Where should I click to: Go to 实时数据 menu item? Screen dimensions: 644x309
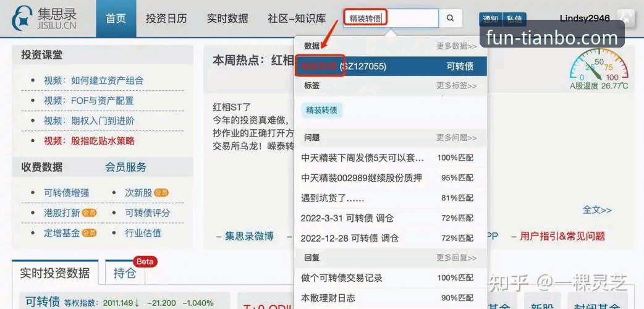click(227, 19)
